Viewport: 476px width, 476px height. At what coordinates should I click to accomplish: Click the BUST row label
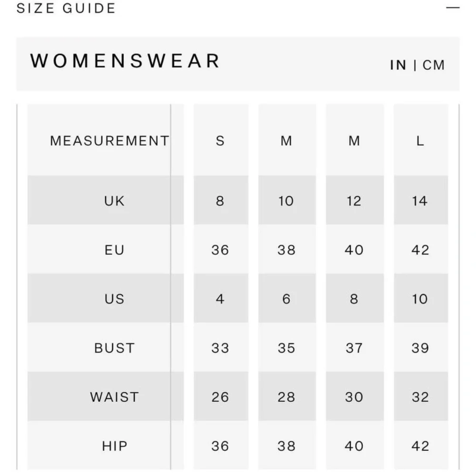coord(114,348)
